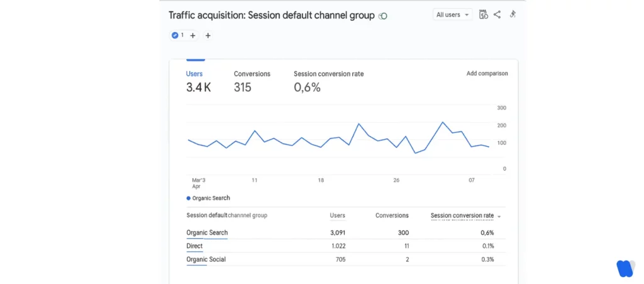Open the insights icon at top right
Viewport: 644px width, 284px height.
[513, 14]
